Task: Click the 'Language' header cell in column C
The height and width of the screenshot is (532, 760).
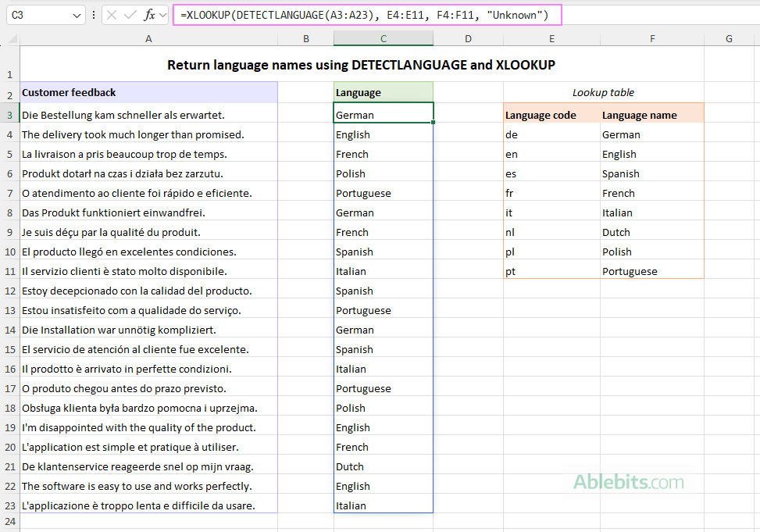Action: pyautogui.click(x=384, y=93)
